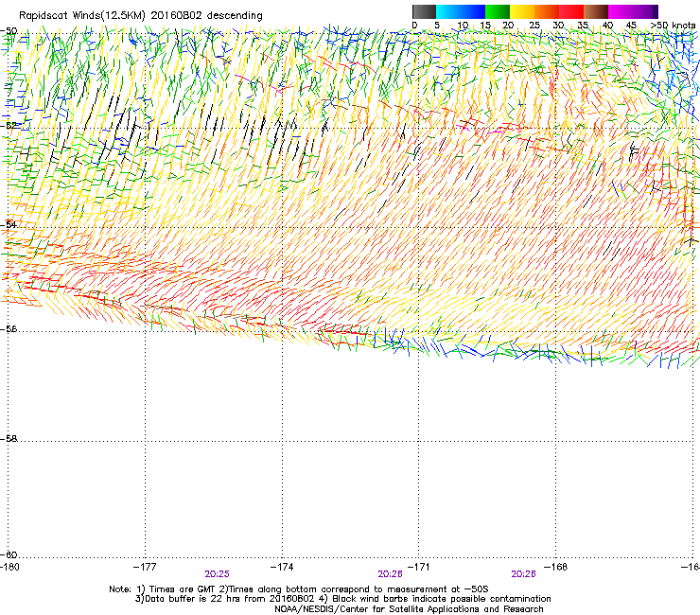Click note '4) Black wind barbs indicate possible contamination'

point(435,599)
